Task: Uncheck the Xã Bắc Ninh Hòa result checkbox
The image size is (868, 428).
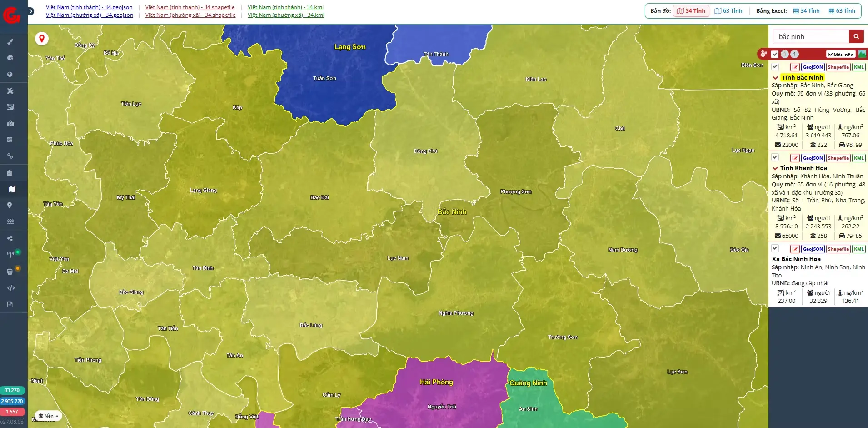Action: (775, 248)
